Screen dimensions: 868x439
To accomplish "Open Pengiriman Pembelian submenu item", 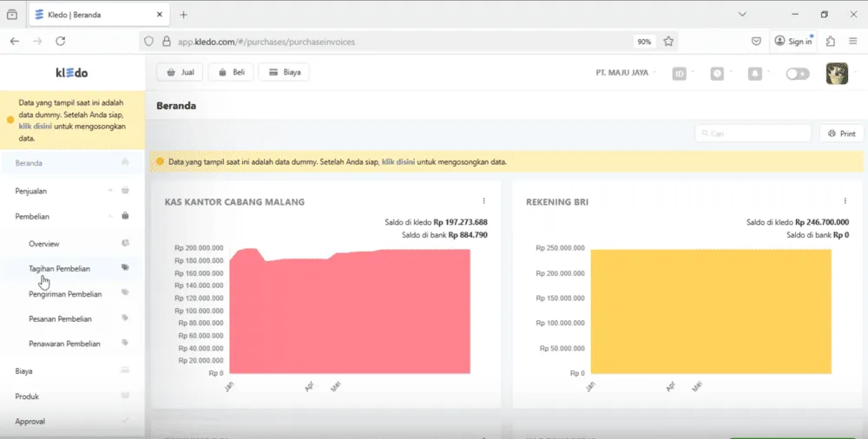I will (x=65, y=294).
